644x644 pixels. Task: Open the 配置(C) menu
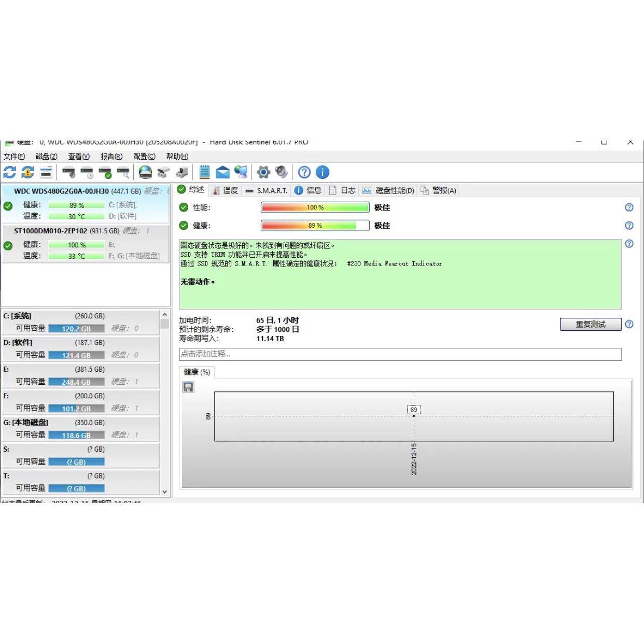(144, 156)
